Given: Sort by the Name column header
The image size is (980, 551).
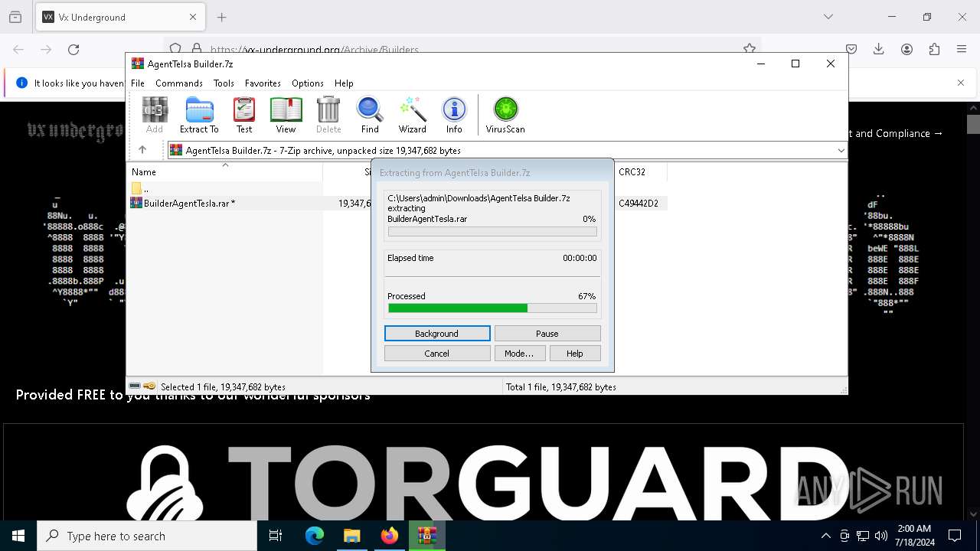Looking at the screenshot, I should [x=225, y=172].
